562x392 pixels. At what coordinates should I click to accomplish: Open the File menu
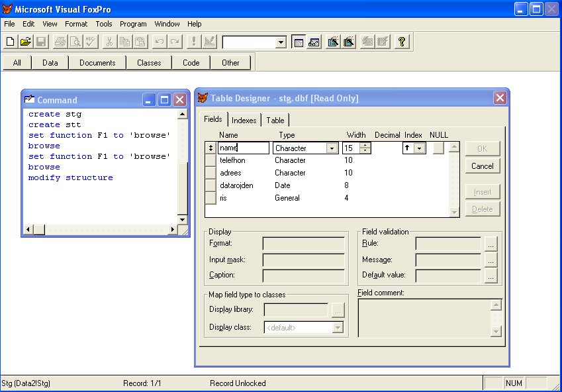point(10,24)
